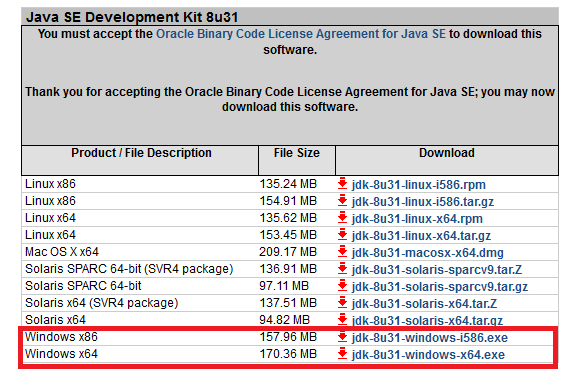Select the jdk-8u31-macosx-x64.dmg download link
577x375 pixels.
pos(427,253)
